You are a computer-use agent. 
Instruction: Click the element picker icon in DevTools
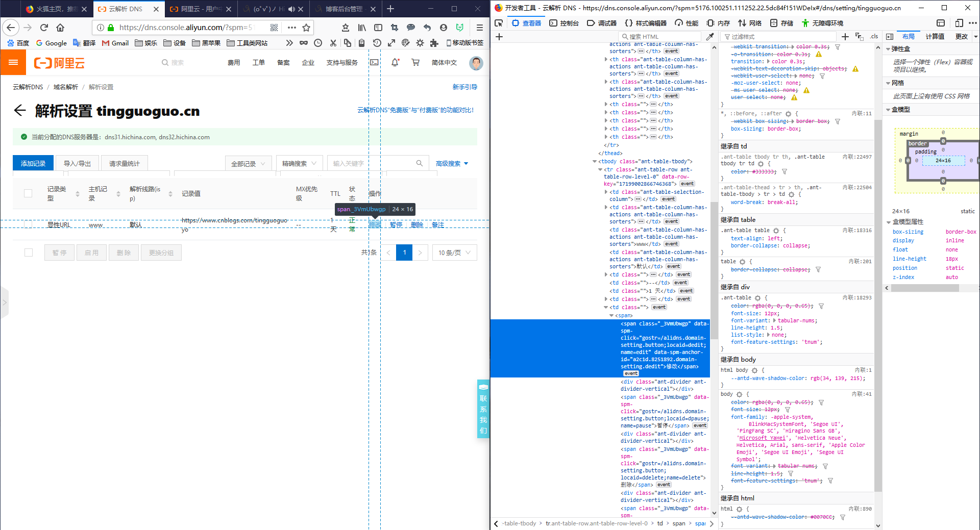[499, 23]
